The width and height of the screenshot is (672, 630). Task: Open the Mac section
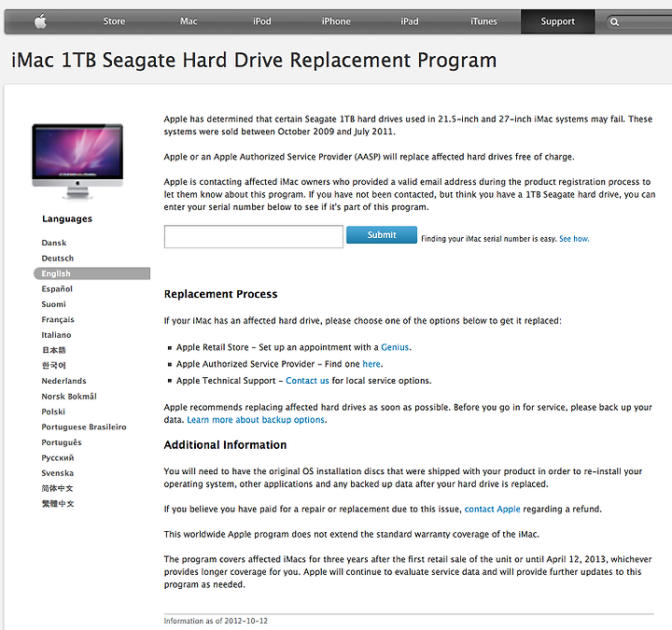(189, 21)
